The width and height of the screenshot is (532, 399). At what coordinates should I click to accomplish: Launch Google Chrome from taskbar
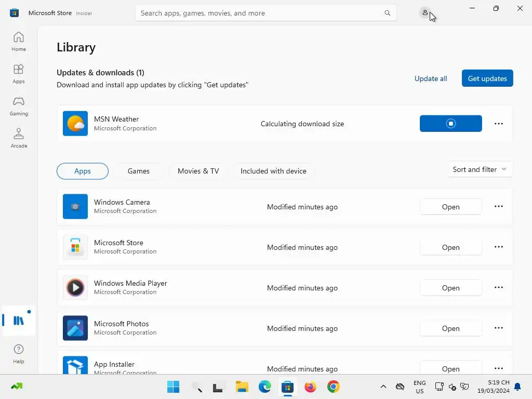coord(333,387)
